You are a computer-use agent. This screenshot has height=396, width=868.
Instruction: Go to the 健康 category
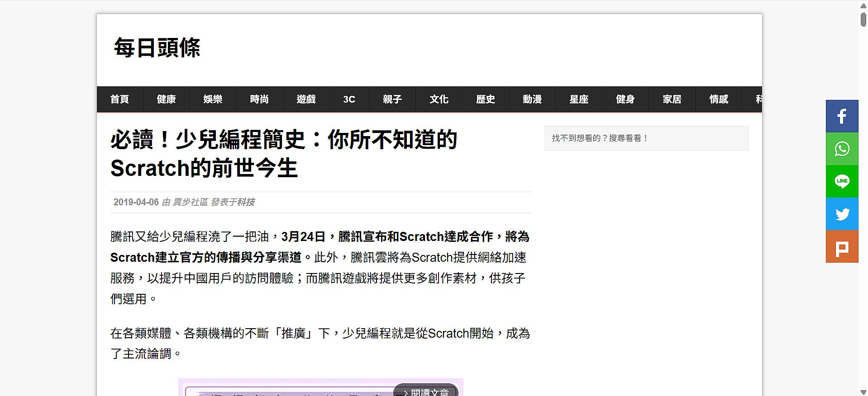166,99
